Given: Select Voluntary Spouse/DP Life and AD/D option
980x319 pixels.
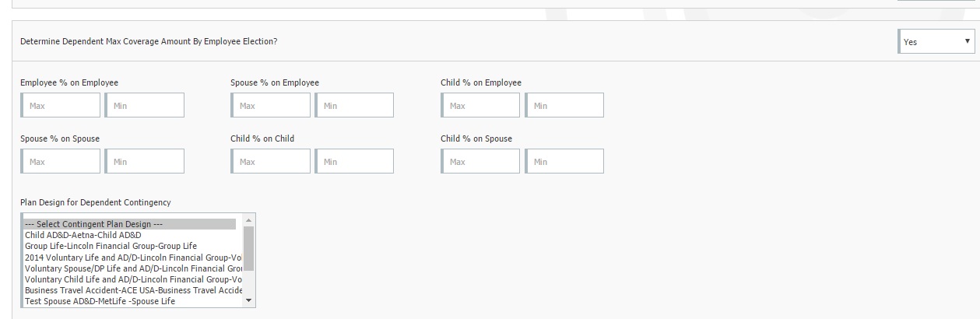Looking at the screenshot, I should tap(133, 268).
